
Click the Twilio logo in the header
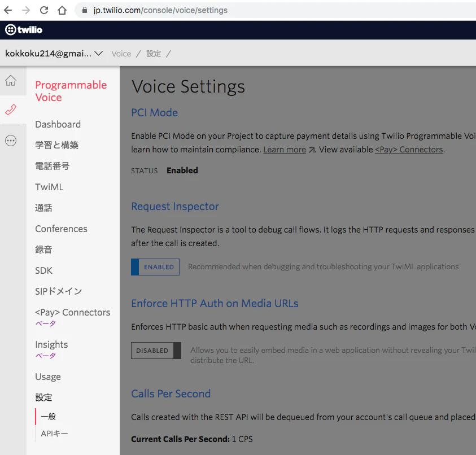pyautogui.click(x=24, y=30)
